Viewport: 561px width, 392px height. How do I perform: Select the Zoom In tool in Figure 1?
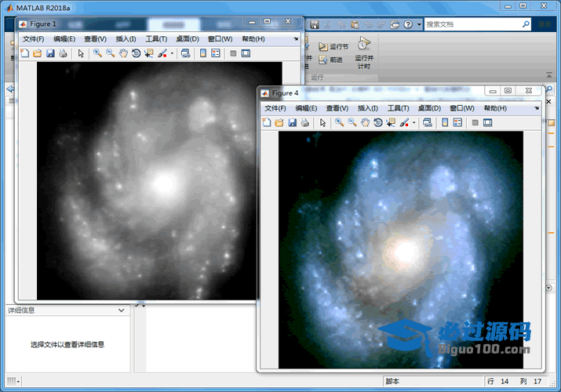point(97,53)
